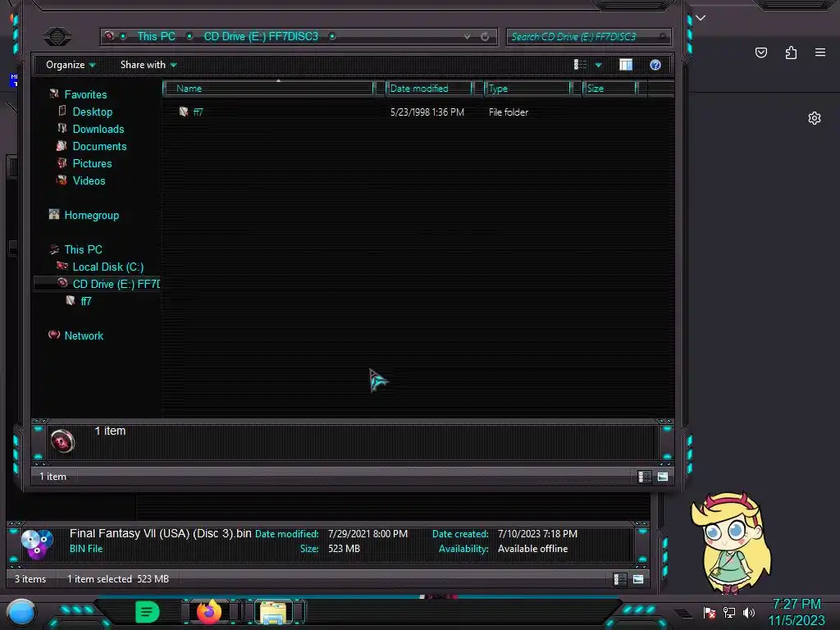Click the Homegroup icon

[x=54, y=214]
